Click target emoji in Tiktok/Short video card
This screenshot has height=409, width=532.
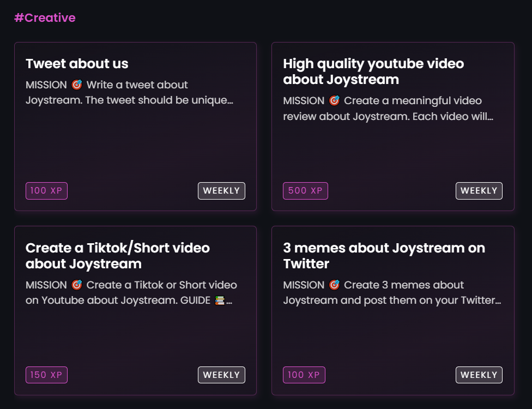(x=77, y=285)
